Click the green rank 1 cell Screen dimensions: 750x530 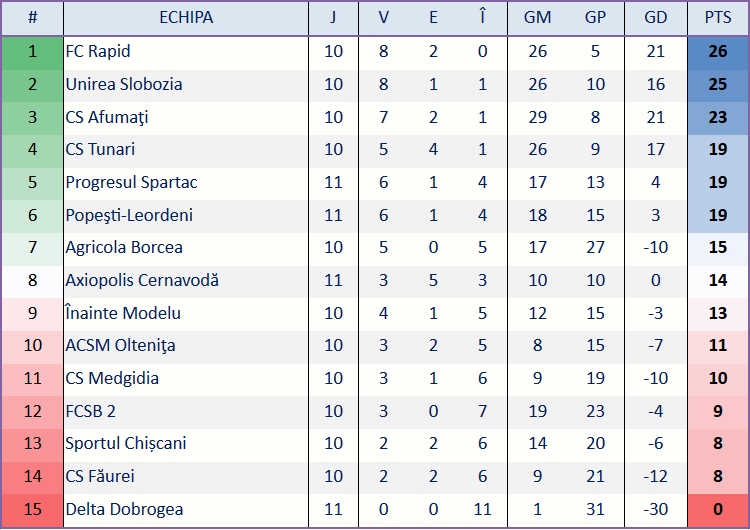pos(32,52)
